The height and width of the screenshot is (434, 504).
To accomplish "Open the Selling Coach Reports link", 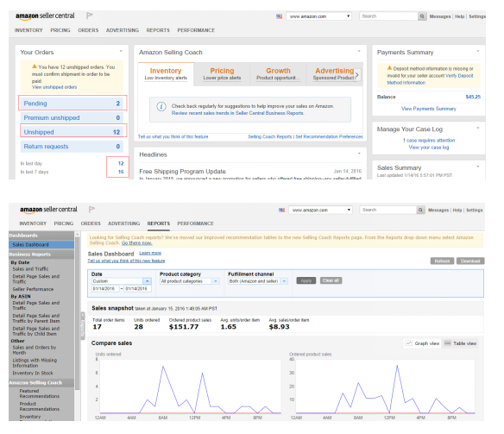I will (269, 136).
